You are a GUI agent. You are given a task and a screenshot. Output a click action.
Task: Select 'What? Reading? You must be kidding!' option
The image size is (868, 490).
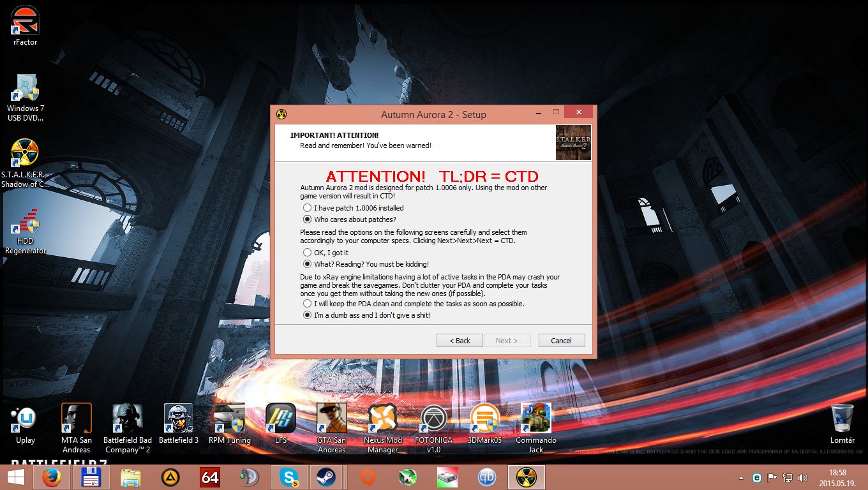point(308,264)
